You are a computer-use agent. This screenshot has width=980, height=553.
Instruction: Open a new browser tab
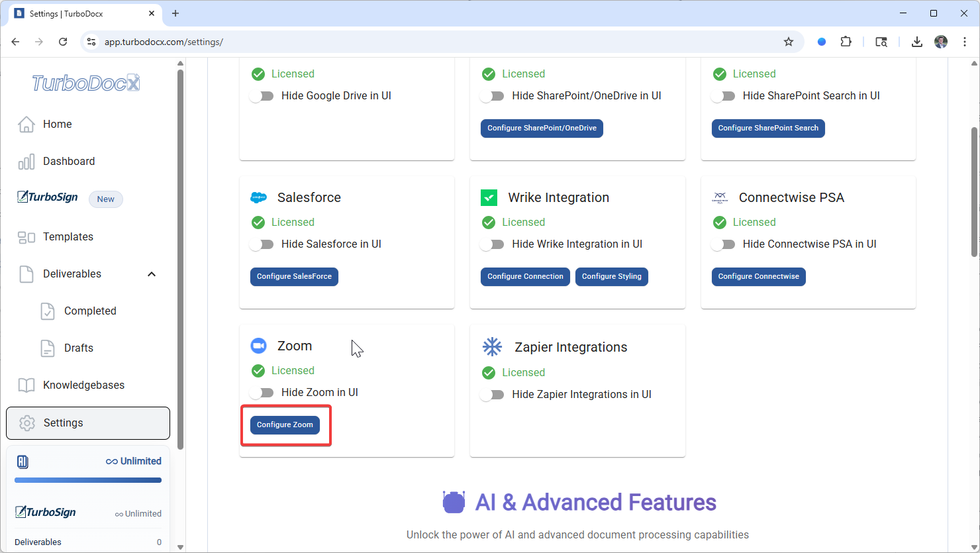(x=175, y=13)
